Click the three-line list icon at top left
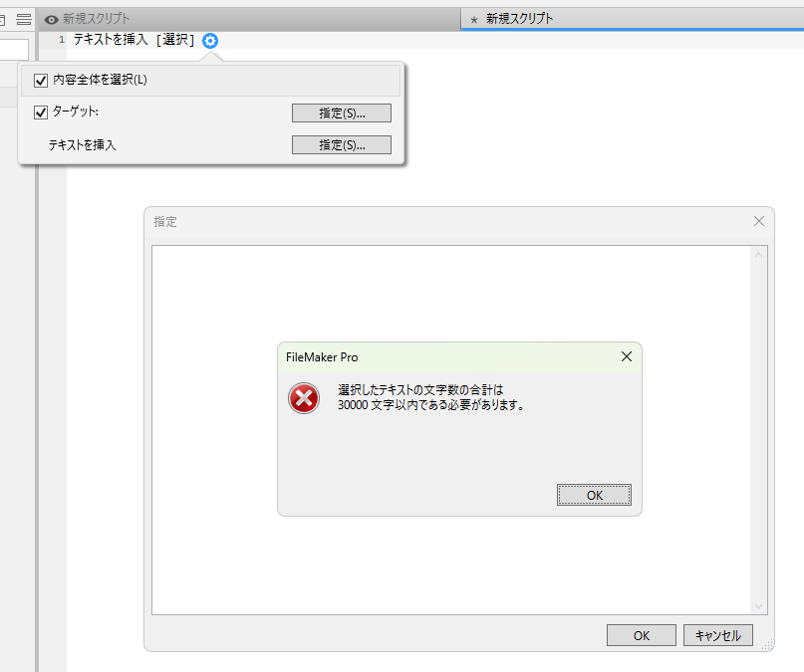The height and width of the screenshot is (672, 804). point(24,20)
